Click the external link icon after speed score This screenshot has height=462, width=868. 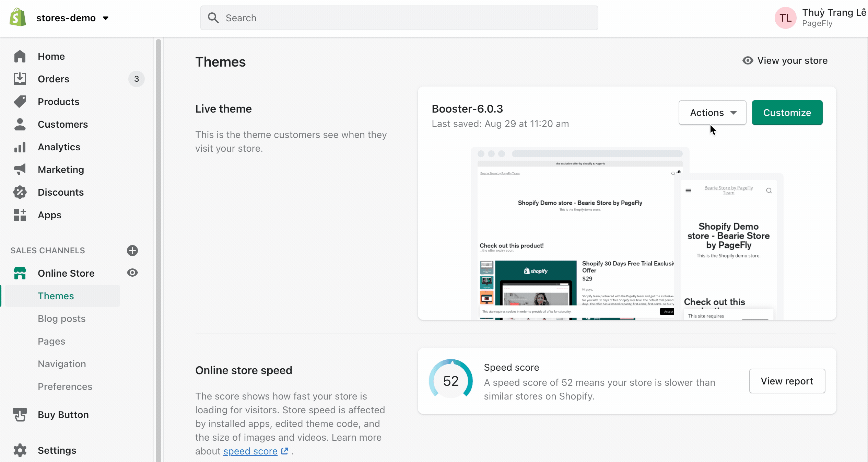(285, 451)
